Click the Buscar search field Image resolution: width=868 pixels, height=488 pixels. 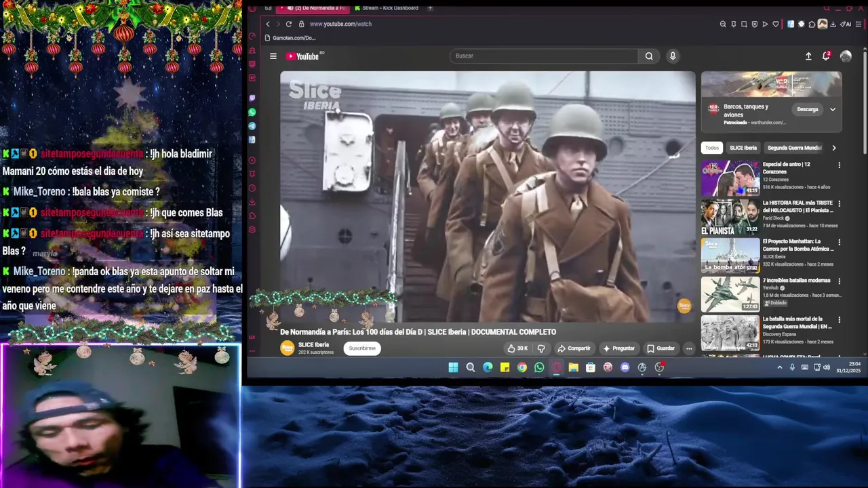tap(544, 56)
